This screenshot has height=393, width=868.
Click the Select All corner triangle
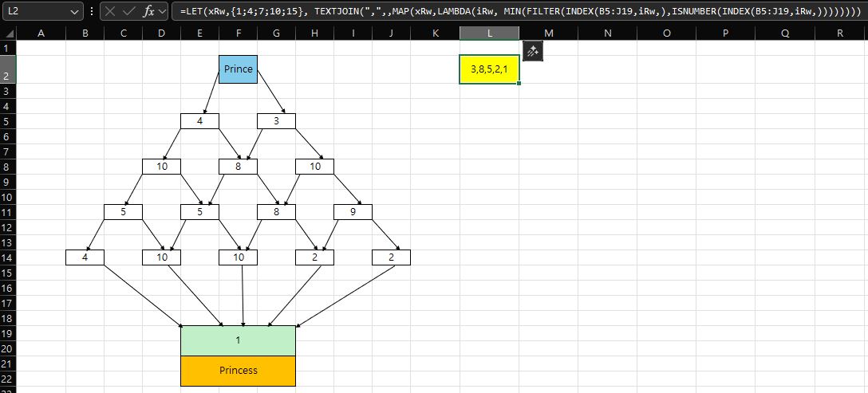pos(9,33)
